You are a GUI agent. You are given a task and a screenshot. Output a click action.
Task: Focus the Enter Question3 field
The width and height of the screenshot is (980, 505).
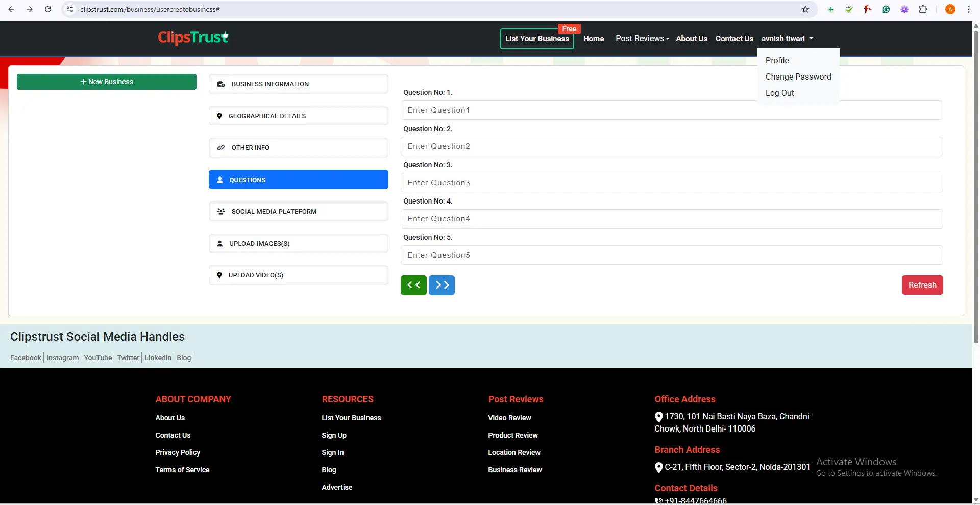click(672, 183)
